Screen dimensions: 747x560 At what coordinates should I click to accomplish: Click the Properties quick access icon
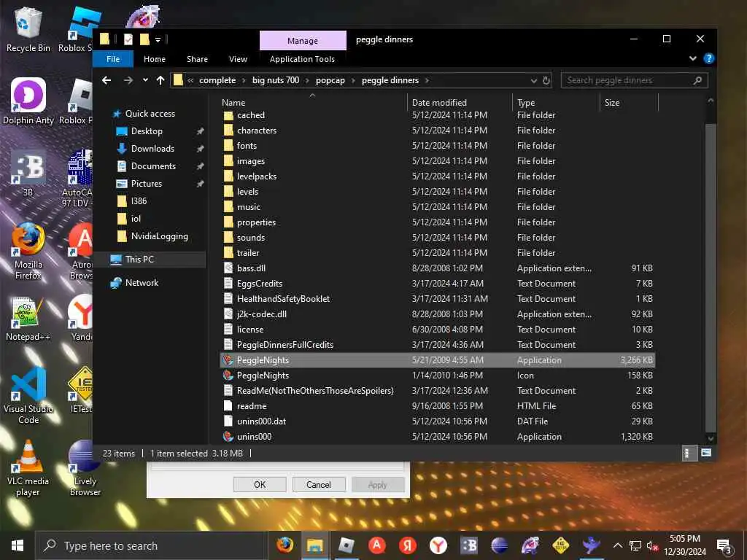point(128,39)
